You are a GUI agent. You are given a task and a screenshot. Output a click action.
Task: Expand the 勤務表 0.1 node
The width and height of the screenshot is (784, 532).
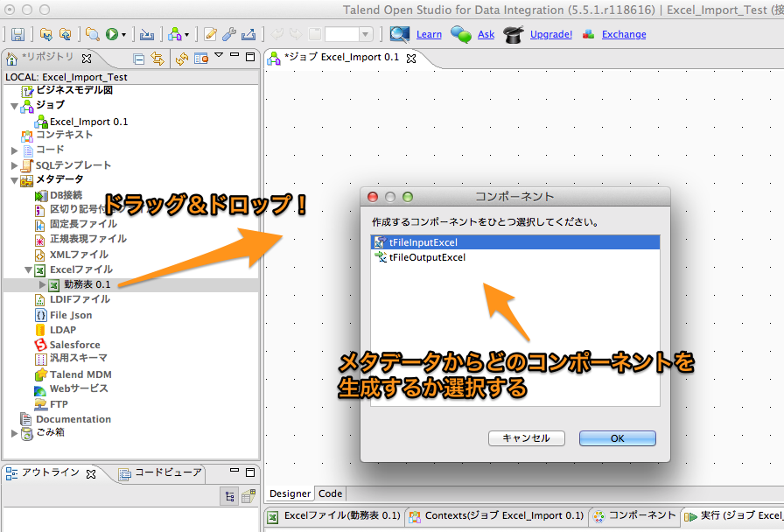point(43,284)
